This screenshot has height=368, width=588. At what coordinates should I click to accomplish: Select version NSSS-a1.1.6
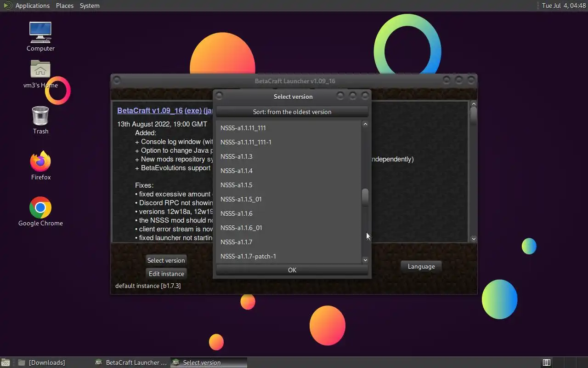point(288,213)
